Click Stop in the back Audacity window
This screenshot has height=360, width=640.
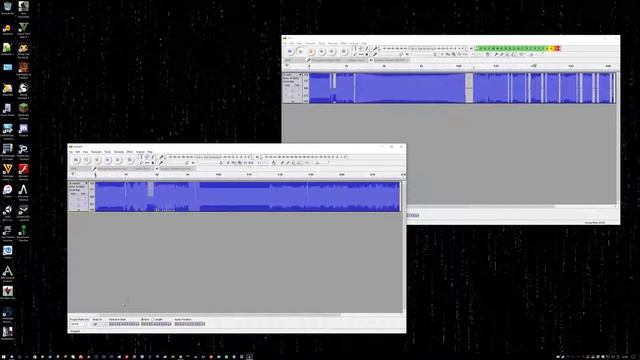click(x=311, y=51)
